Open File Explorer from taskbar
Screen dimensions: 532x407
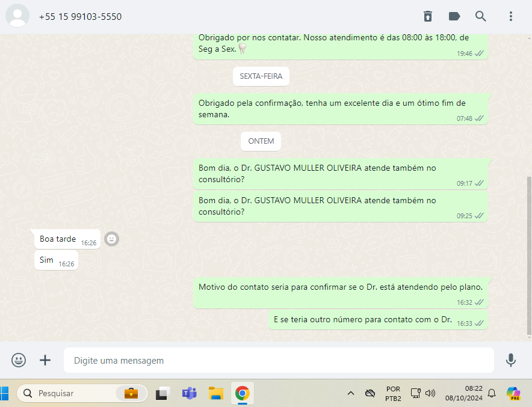[216, 393]
